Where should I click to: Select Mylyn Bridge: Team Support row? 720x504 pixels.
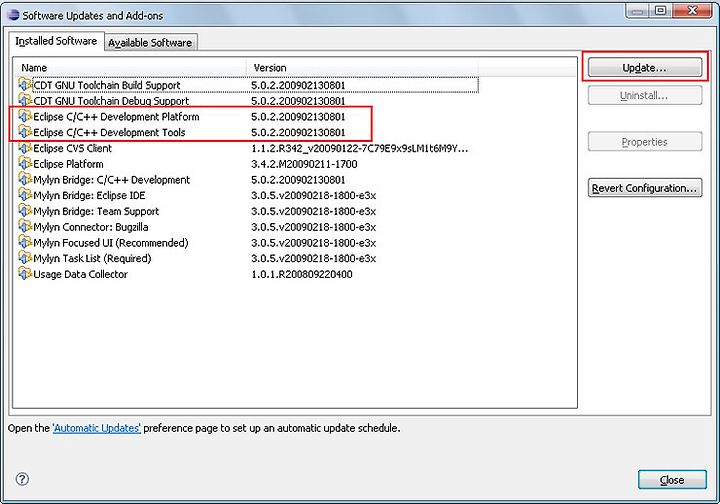(248, 211)
